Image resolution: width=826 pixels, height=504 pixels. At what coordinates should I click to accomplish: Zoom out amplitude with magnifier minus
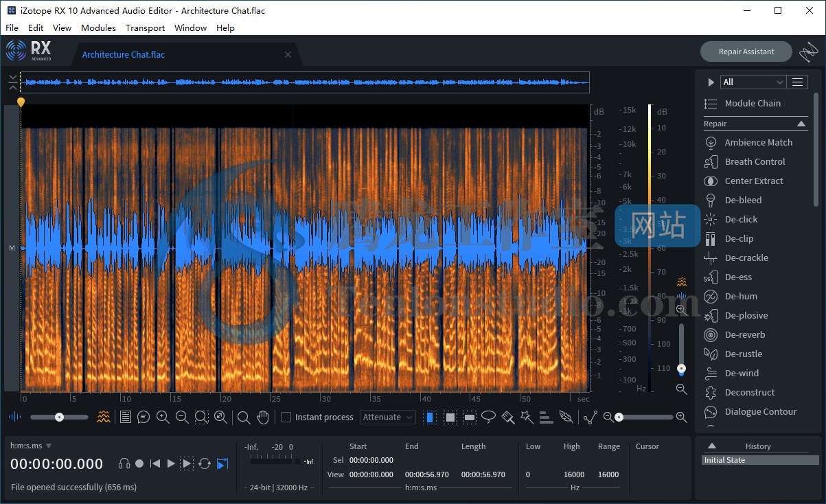(681, 389)
